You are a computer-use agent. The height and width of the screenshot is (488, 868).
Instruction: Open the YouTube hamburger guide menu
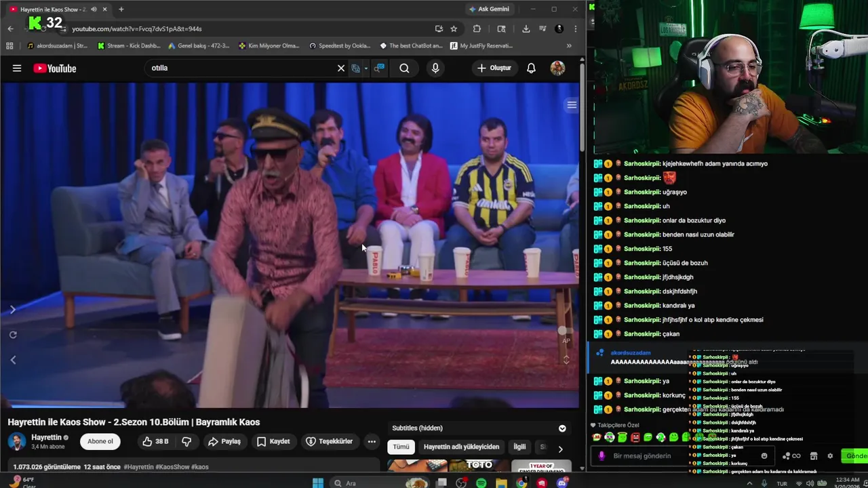click(x=17, y=68)
